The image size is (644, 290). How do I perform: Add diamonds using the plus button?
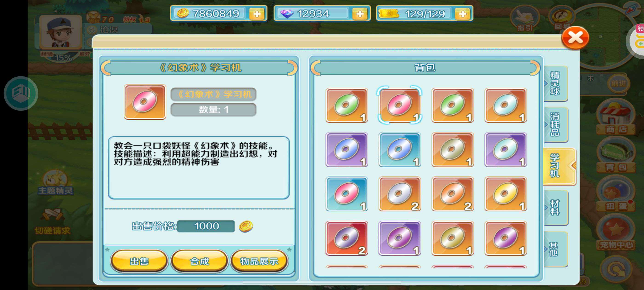(x=360, y=14)
